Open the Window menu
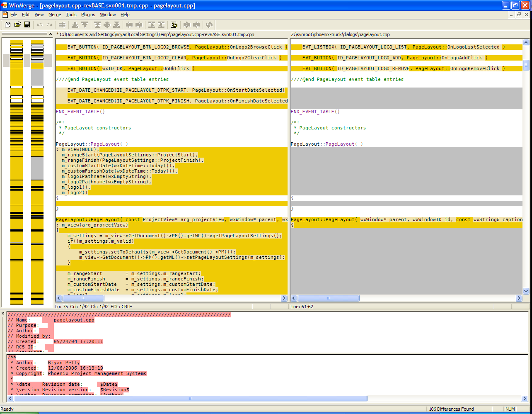This screenshot has width=532, height=414. [x=108, y=15]
